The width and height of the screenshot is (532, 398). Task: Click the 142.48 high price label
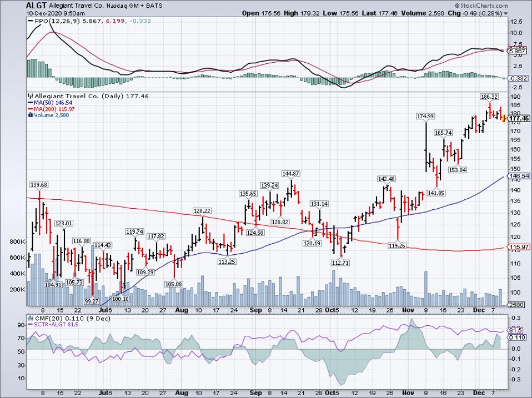(387, 179)
